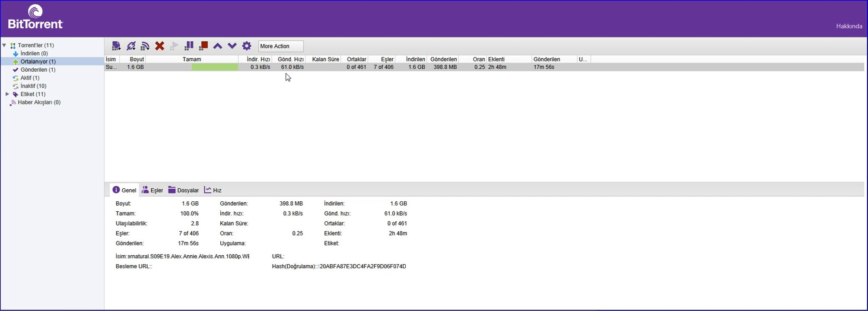Switch to the Genel tab

124,190
